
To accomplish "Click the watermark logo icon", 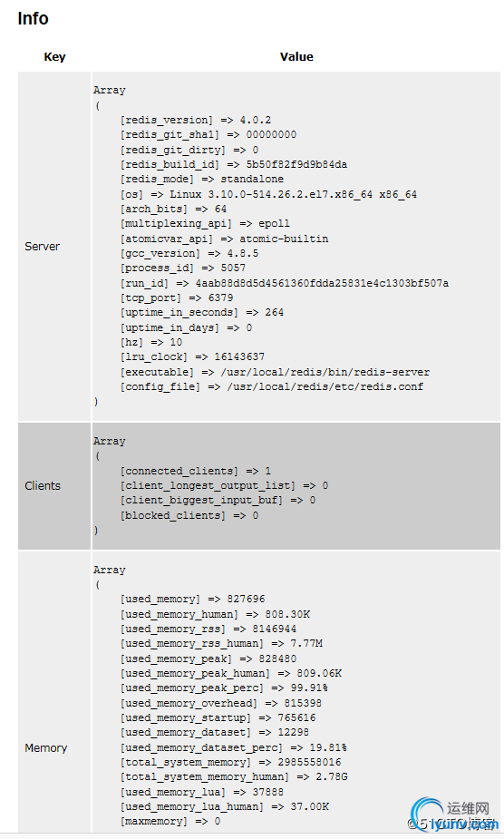I will click(x=427, y=811).
